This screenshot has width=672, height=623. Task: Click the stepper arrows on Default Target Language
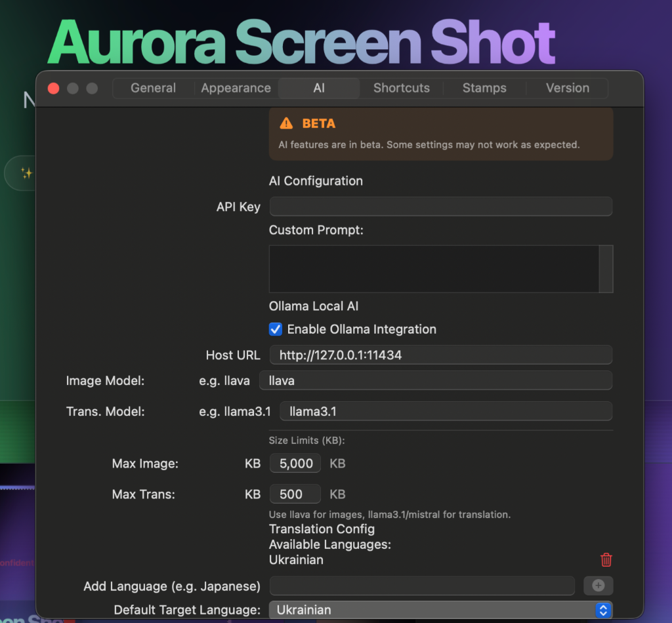pos(602,610)
